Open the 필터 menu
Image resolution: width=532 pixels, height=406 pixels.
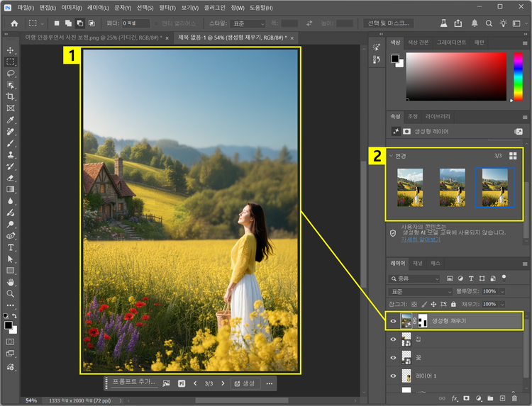click(167, 7)
